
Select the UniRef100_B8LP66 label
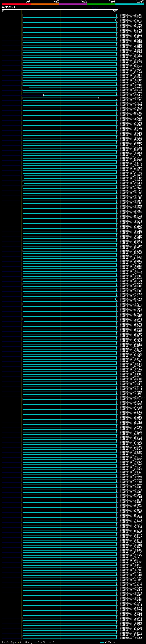(131, 299)
